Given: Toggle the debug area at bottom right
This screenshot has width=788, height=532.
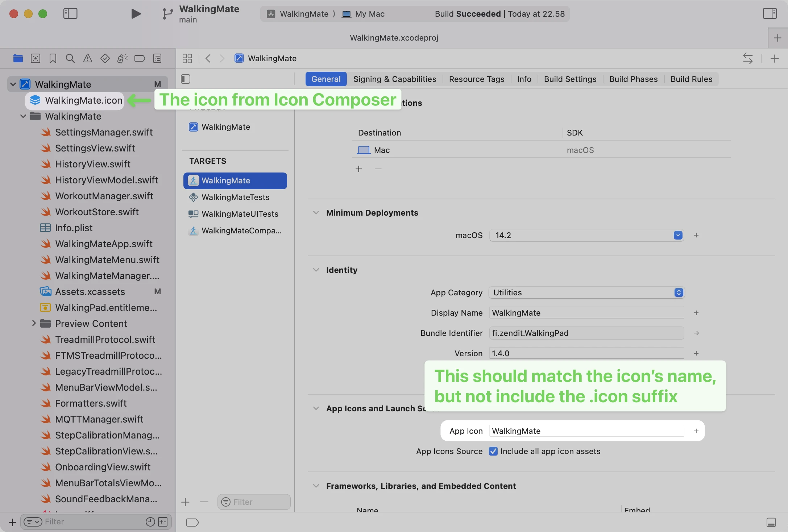Looking at the screenshot, I should coord(771,522).
